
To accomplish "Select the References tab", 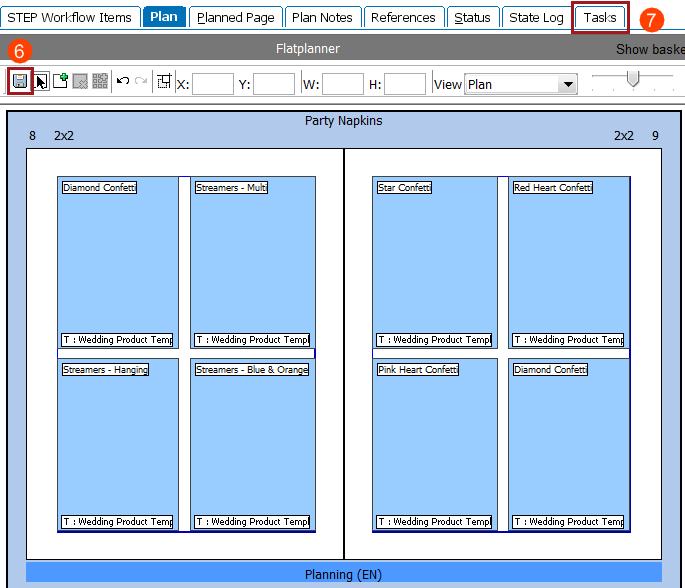I will 403,17.
